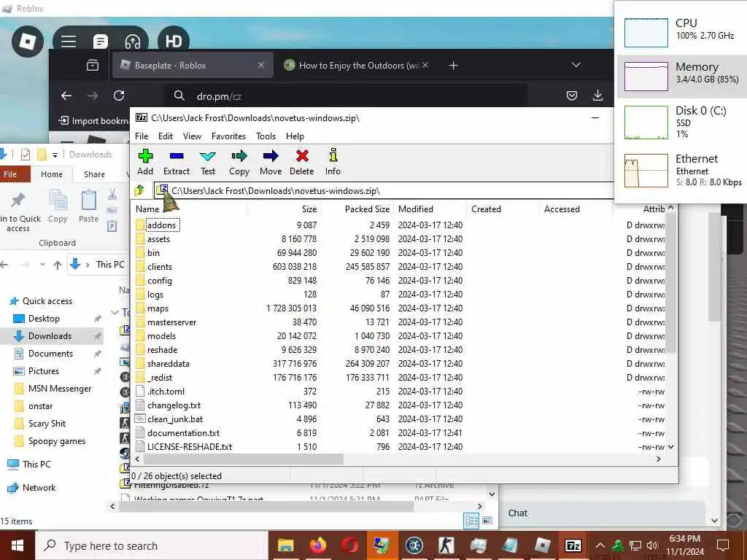Select Desktop in Explorer sidebar
747x560 pixels.
tap(44, 318)
